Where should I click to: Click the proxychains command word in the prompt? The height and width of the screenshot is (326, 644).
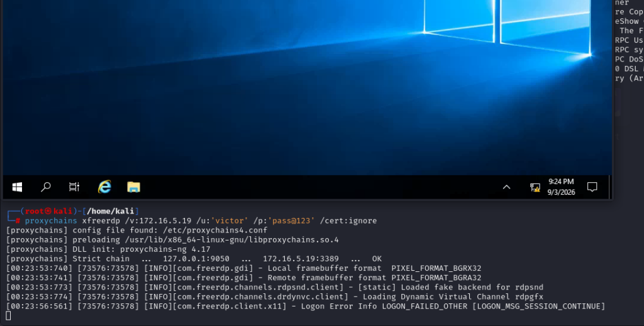pyautogui.click(x=51, y=220)
